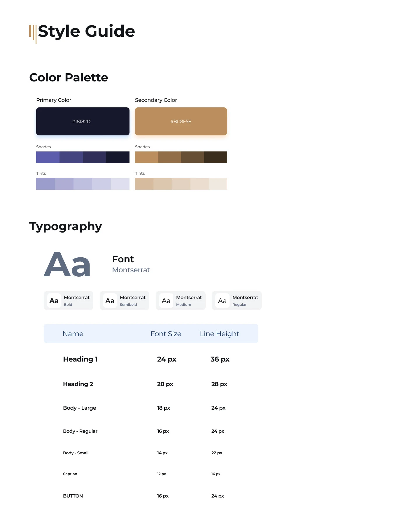Screen dimensions: 420x520
Task: Click the Line Height column header
Action: (219, 334)
